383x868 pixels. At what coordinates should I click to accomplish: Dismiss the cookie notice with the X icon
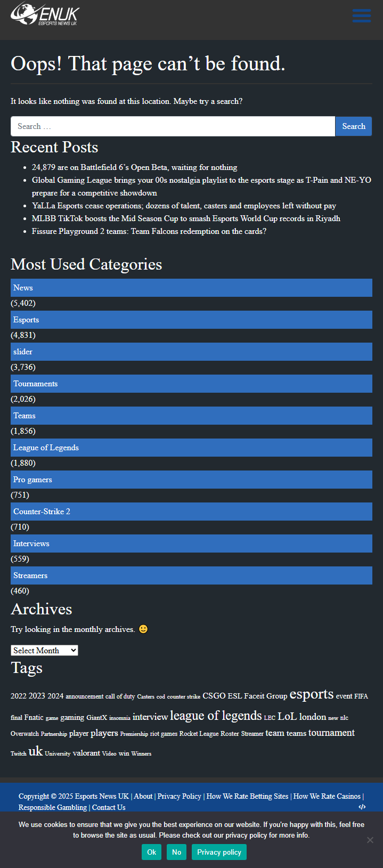tap(370, 840)
